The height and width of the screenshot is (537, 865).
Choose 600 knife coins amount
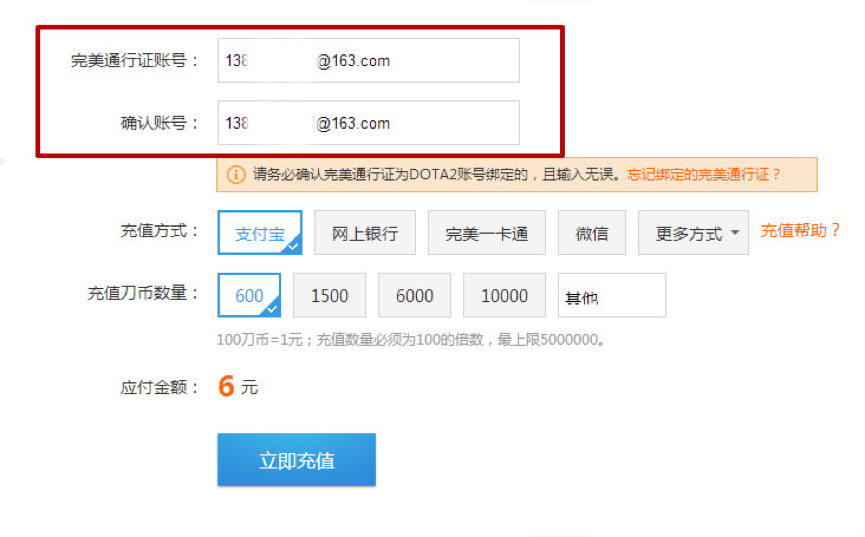pyautogui.click(x=249, y=295)
